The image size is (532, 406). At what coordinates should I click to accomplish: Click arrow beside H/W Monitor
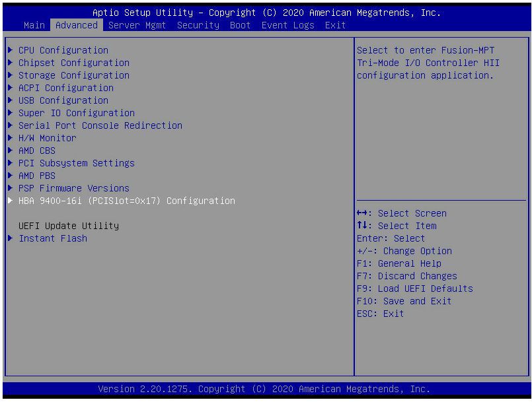tap(11, 138)
